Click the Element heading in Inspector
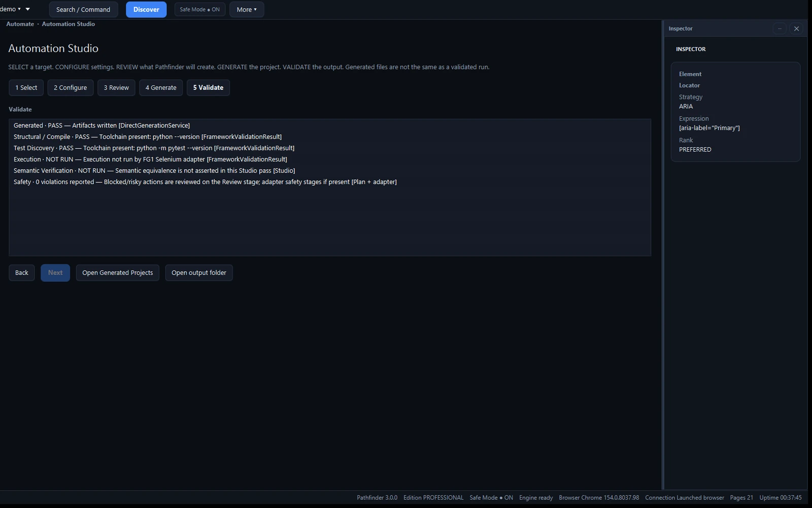Image resolution: width=812 pixels, height=508 pixels. [690, 74]
